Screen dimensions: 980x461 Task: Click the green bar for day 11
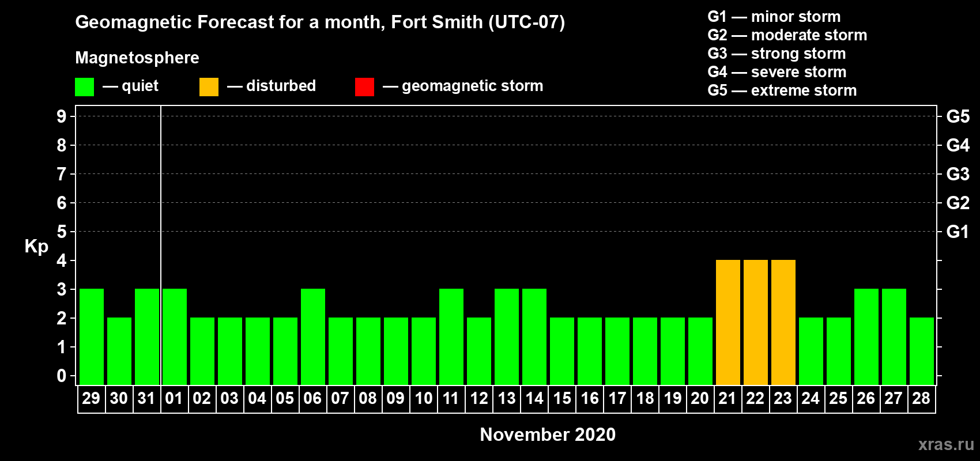click(451, 337)
